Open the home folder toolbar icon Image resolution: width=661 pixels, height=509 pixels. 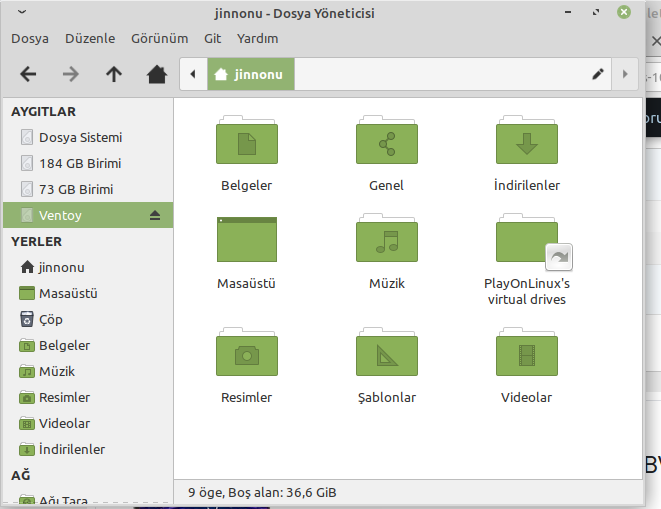click(x=157, y=74)
